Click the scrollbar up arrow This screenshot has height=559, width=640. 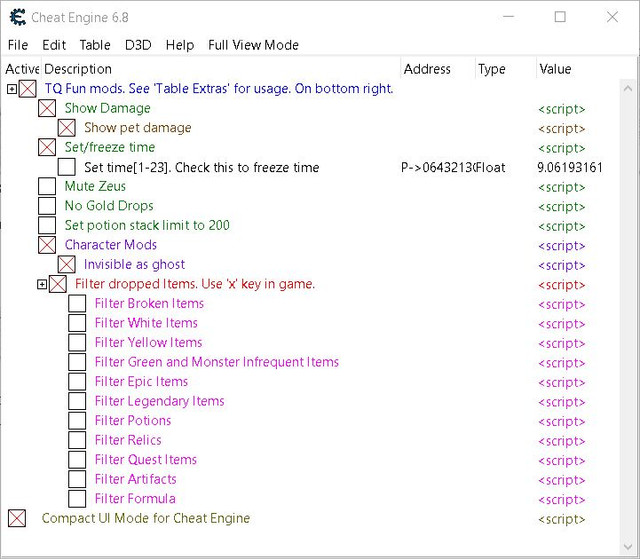[x=628, y=88]
